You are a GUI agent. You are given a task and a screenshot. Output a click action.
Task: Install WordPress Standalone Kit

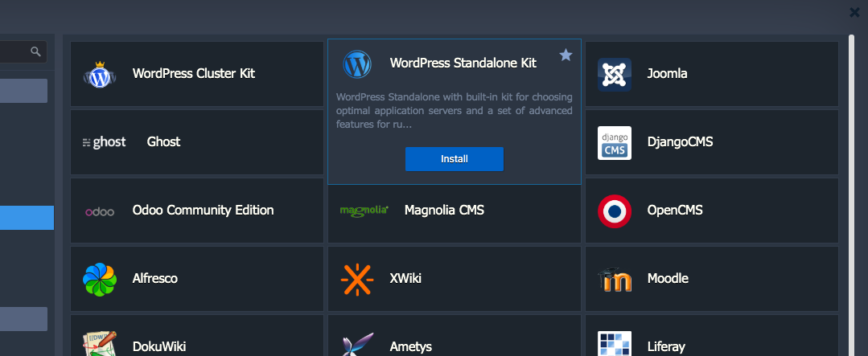455,159
